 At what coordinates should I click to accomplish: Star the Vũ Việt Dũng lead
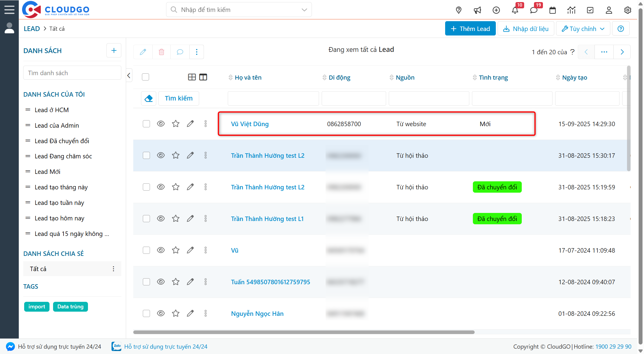[x=176, y=124]
